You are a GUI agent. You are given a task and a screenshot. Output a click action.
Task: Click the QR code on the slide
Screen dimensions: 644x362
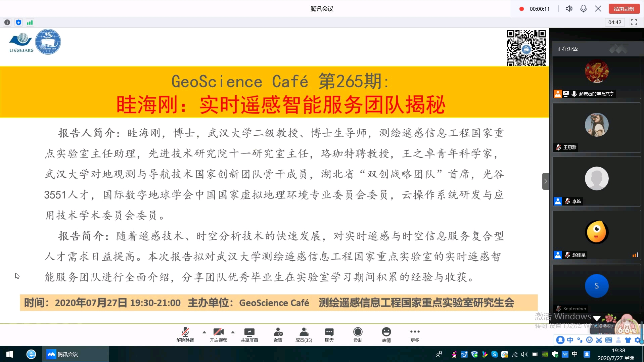(x=526, y=48)
